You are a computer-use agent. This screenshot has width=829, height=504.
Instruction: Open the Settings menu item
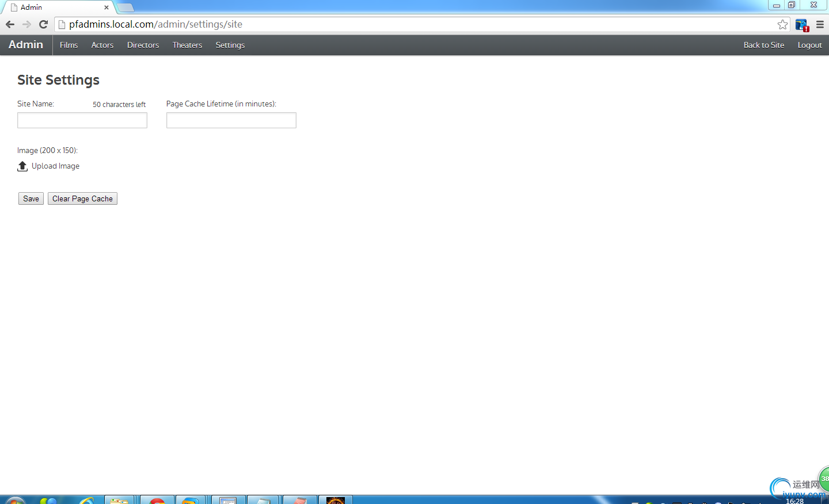pyautogui.click(x=230, y=45)
